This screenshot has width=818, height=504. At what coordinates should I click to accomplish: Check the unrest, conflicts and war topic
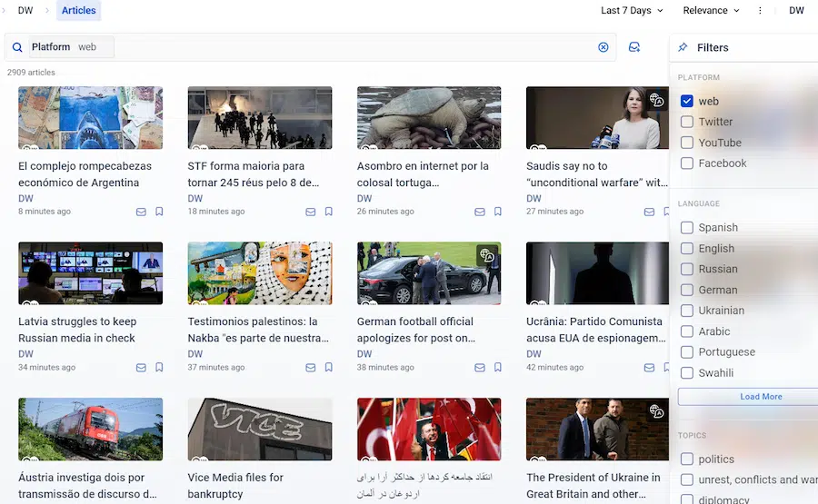coord(687,479)
